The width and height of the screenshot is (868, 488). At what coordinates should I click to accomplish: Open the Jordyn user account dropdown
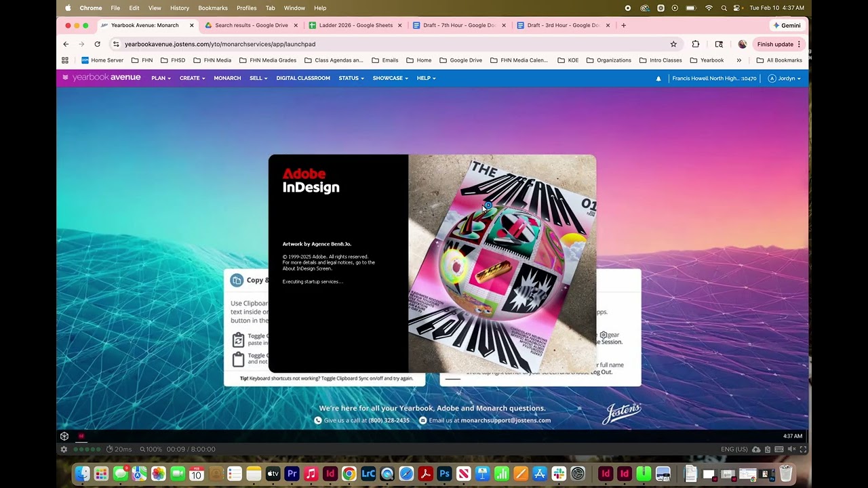tap(785, 79)
